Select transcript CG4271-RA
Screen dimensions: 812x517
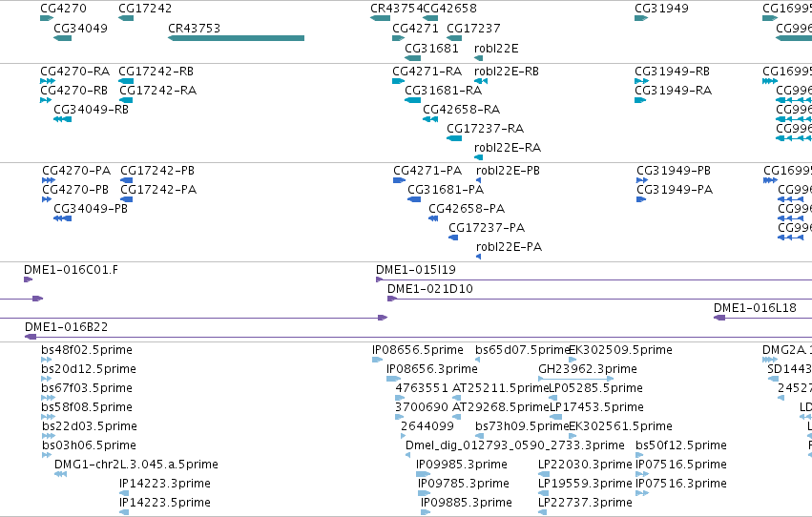[398, 81]
